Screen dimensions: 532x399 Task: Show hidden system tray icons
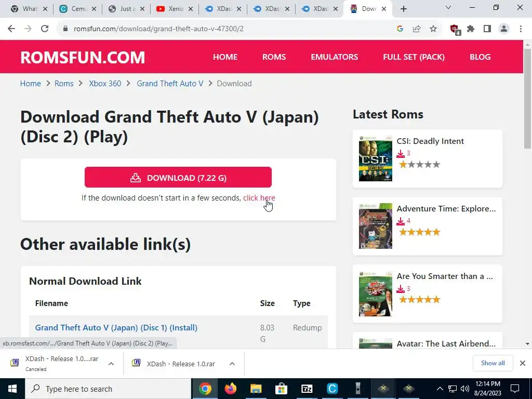tap(440, 389)
